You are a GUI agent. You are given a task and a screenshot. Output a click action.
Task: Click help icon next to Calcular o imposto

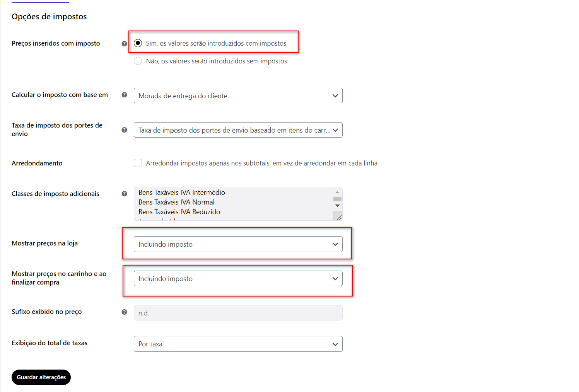tap(124, 95)
